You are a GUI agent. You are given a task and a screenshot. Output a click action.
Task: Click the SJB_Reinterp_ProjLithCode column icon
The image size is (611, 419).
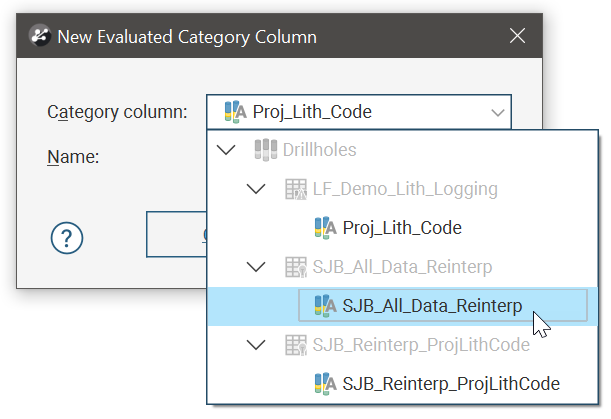tap(325, 384)
